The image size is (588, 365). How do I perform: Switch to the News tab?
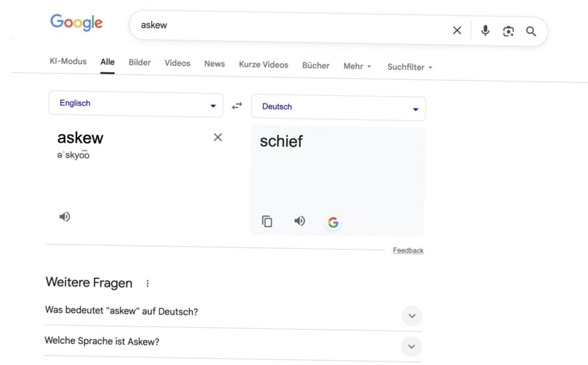click(214, 64)
